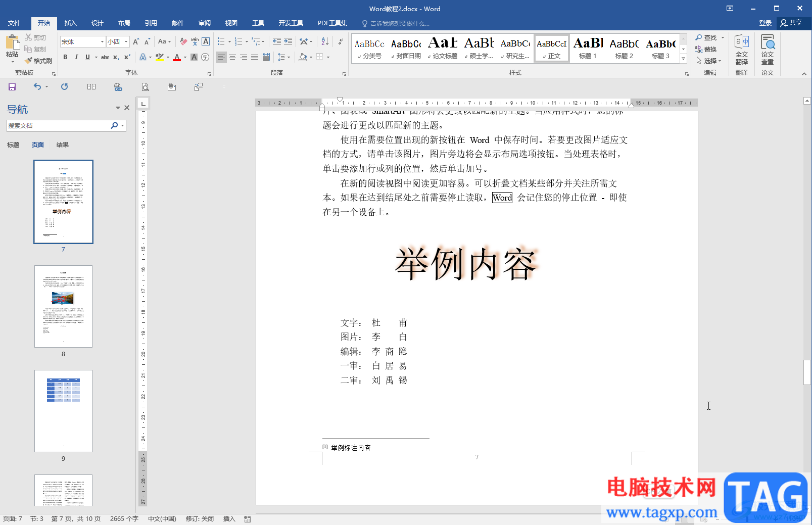
Task: Open the Change Case (Aa) dropdown
Action: [x=164, y=41]
